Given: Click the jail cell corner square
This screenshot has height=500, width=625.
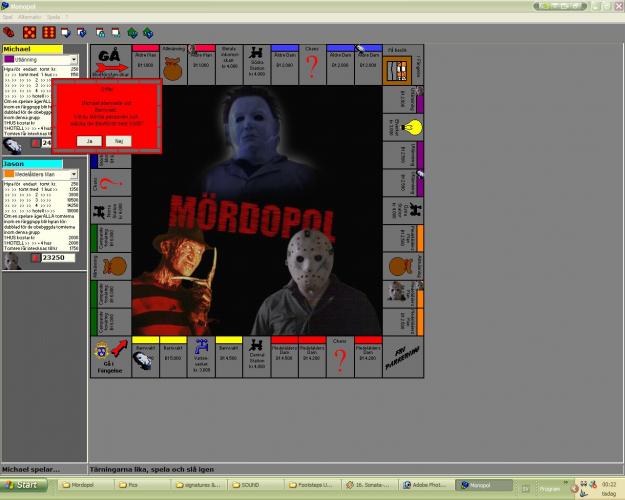Looking at the screenshot, I should coord(397,70).
